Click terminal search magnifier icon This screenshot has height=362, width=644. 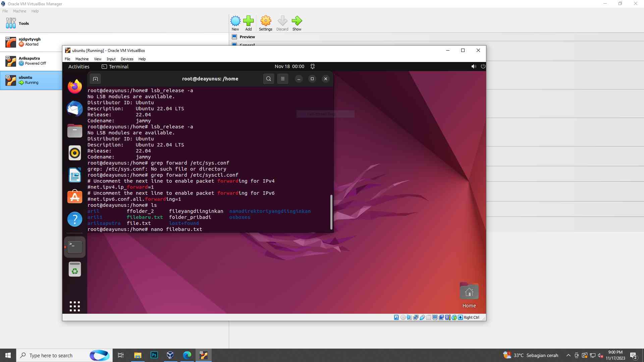click(269, 79)
